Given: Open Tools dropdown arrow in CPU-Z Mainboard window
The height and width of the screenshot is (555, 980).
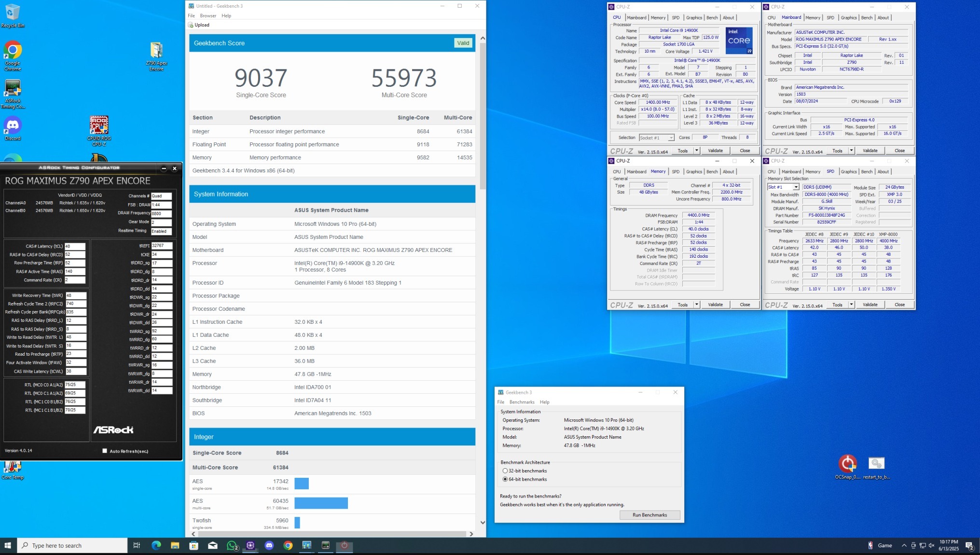Looking at the screenshot, I should click(851, 151).
